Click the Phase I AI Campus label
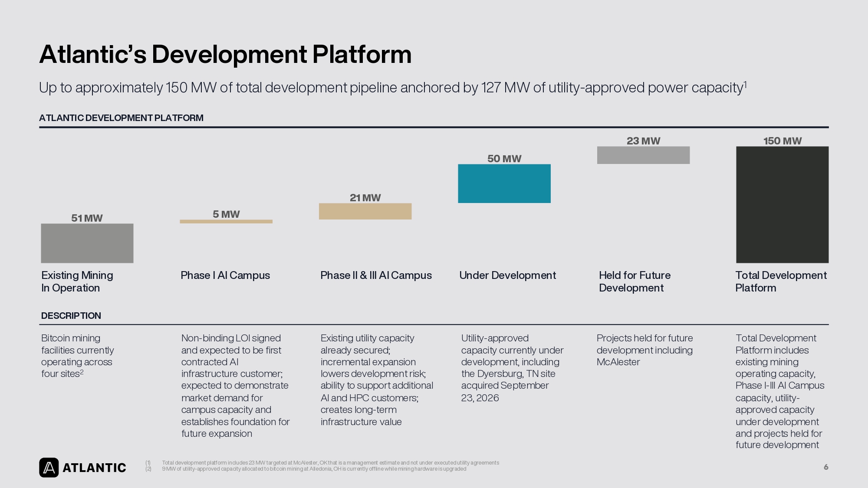Image resolution: width=868 pixels, height=488 pixels. click(x=225, y=275)
